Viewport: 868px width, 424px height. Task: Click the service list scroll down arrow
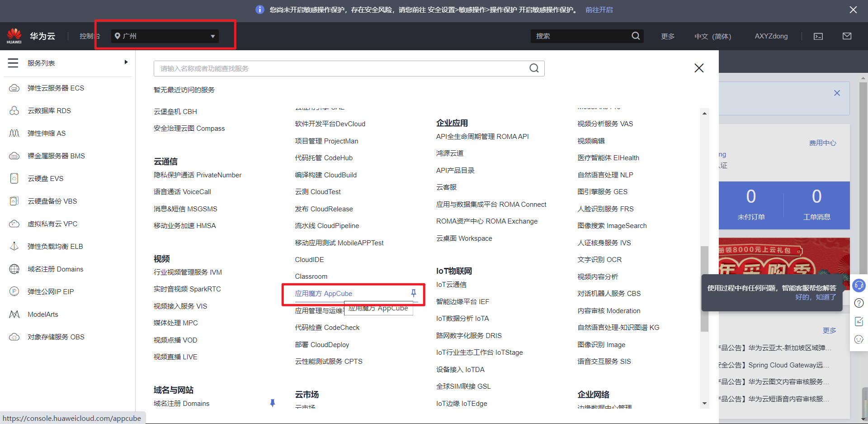pos(704,404)
